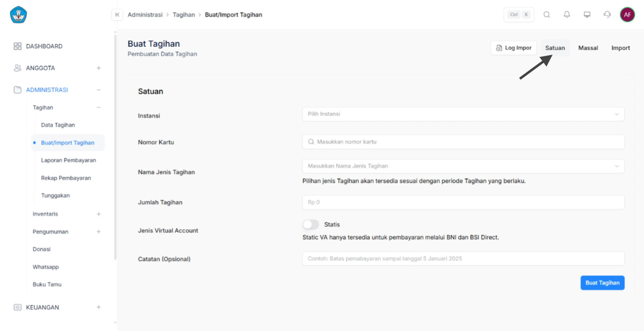Switch to the Massal tab
The image size is (644, 331).
pos(588,48)
